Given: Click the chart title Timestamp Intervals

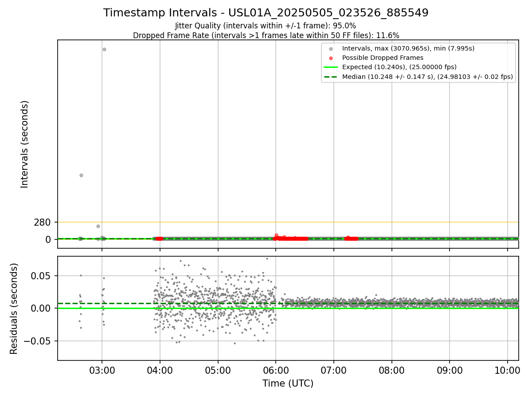Looking at the screenshot, I should pyautogui.click(x=266, y=13).
